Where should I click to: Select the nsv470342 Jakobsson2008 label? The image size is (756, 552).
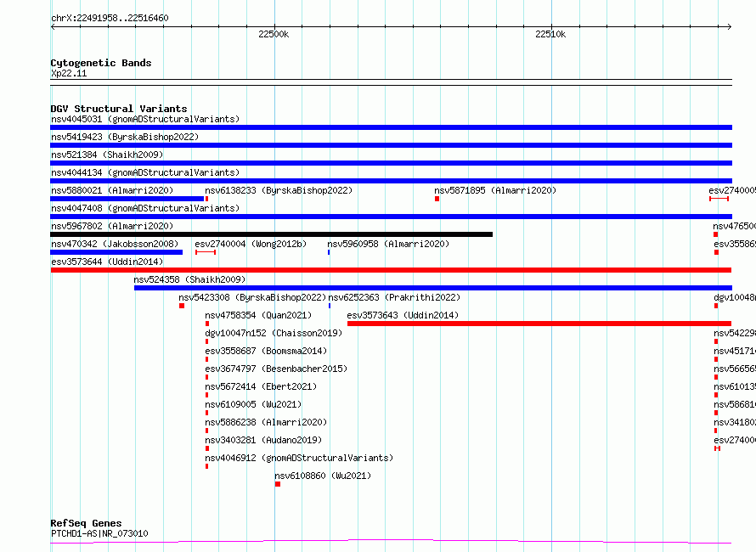point(115,244)
